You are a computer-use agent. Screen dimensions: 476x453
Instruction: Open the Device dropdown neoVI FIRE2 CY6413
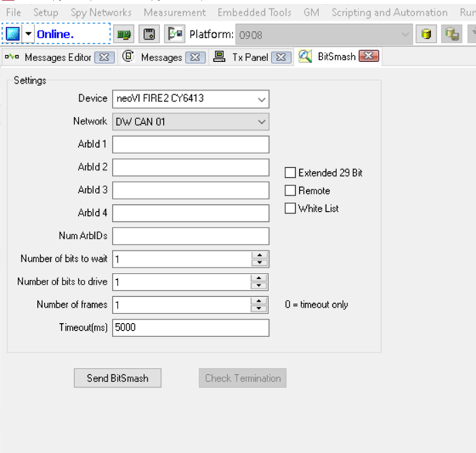point(191,99)
